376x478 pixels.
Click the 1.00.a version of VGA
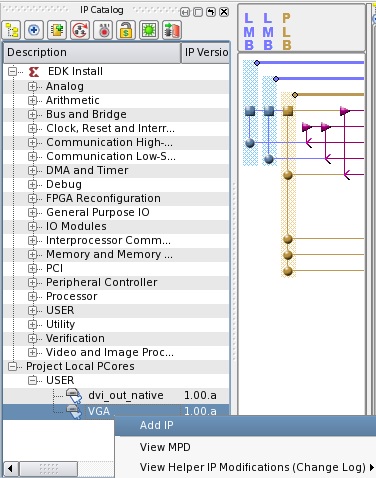pos(200,411)
